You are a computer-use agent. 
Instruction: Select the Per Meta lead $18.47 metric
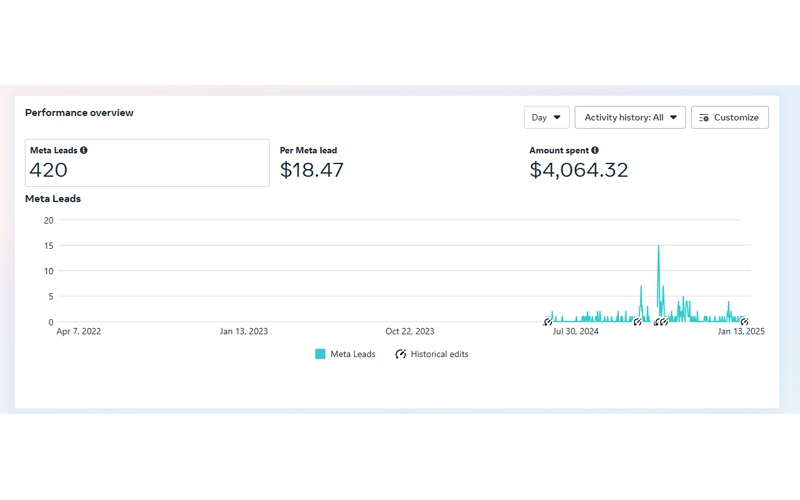tap(312, 163)
